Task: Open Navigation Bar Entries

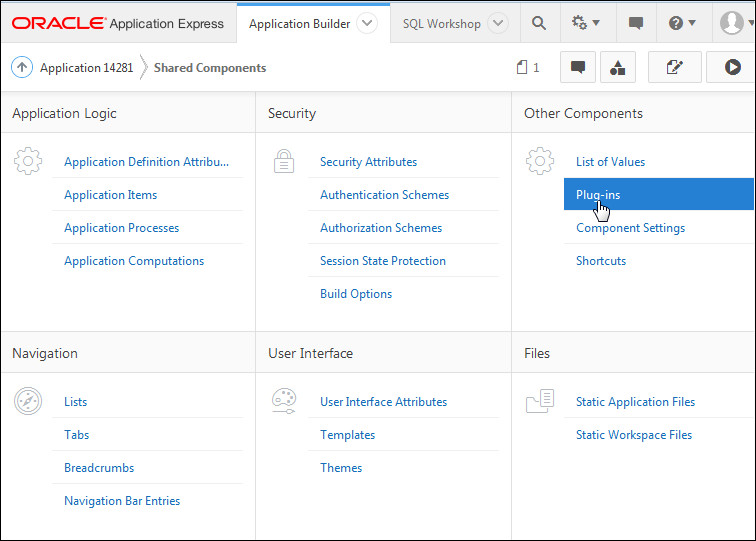Action: tap(122, 501)
